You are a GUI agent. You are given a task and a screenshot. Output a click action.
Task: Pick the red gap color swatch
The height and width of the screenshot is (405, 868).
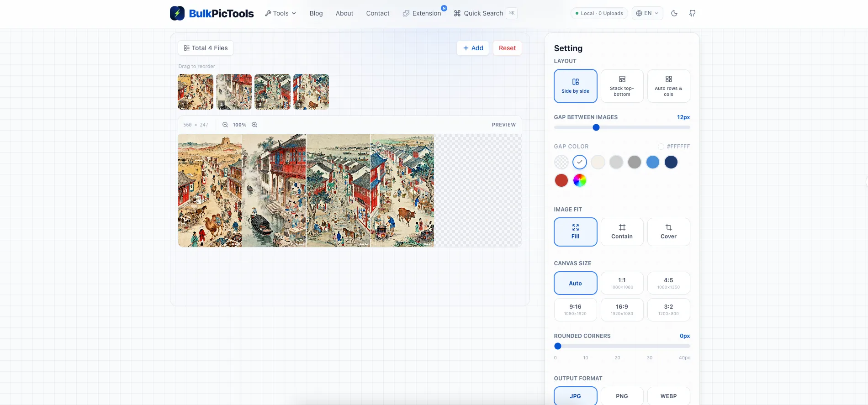pos(561,180)
